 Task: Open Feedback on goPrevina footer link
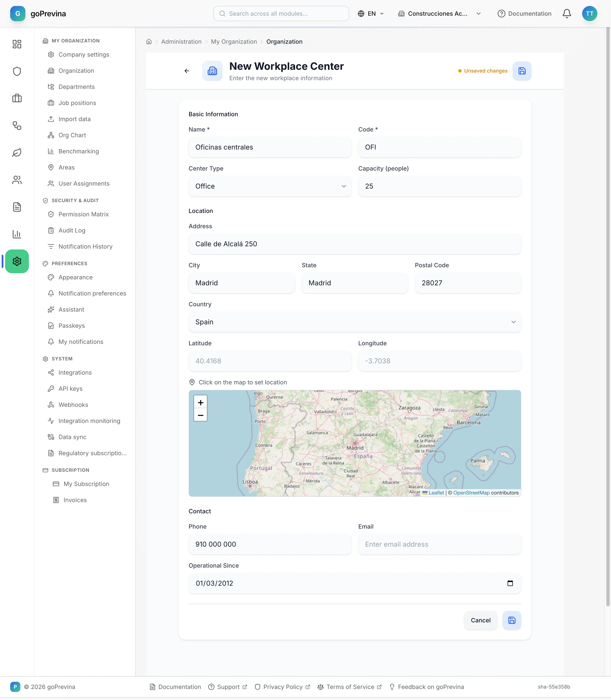click(427, 687)
